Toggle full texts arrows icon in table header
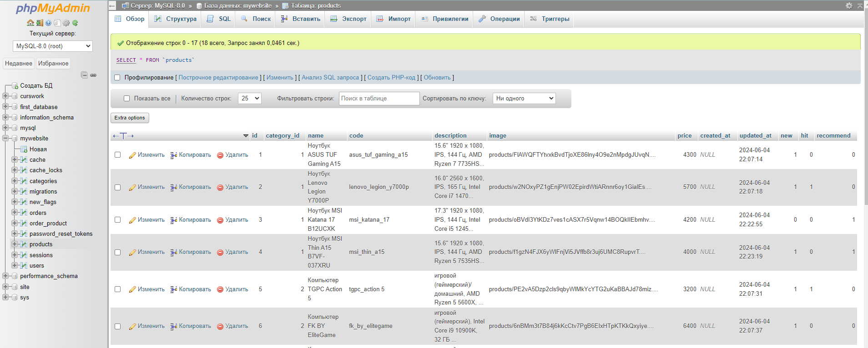Screen dimensions: 868x348 pos(123,136)
